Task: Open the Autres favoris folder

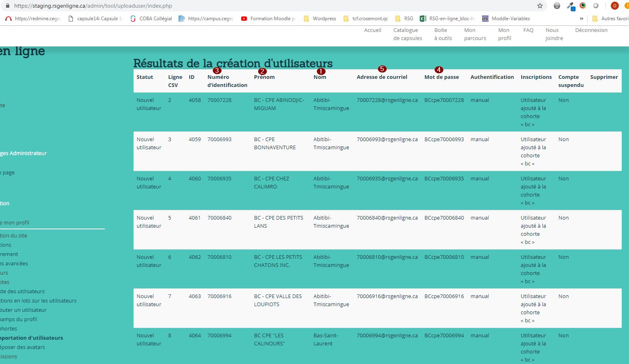Action: click(610, 19)
